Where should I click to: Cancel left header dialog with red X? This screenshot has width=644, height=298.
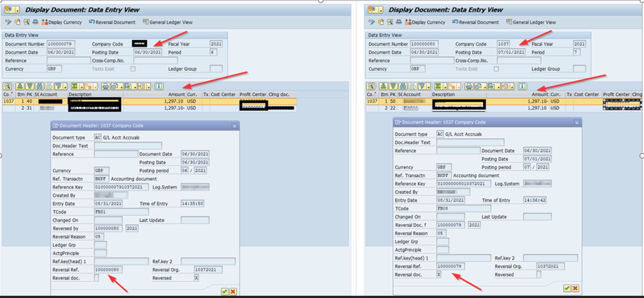click(233, 291)
